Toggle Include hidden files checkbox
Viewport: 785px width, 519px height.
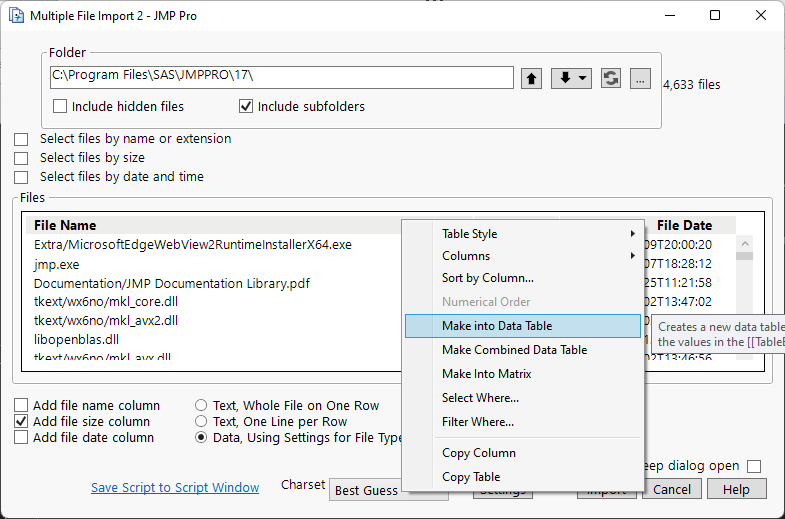pos(60,106)
